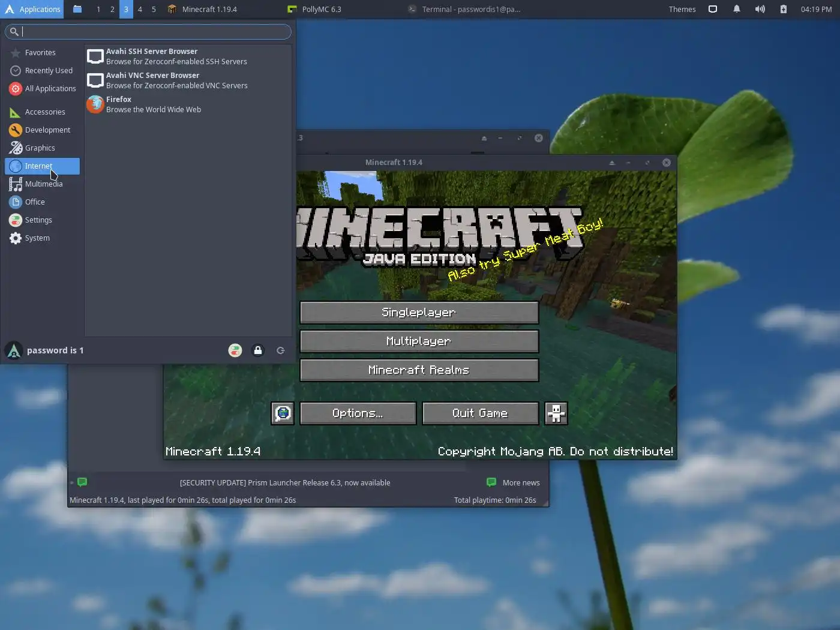Switch to workspace 1

coord(98,9)
